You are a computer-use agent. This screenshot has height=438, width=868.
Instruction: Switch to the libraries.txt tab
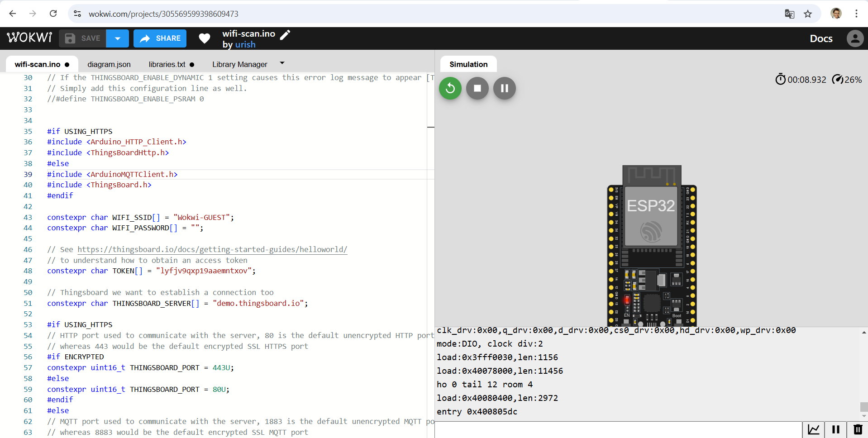point(172,64)
